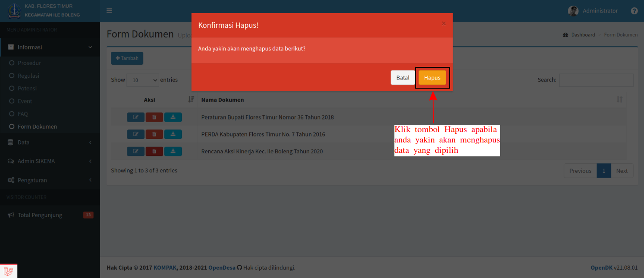Open the OpenDK version link
644x278 pixels.
tap(601, 268)
